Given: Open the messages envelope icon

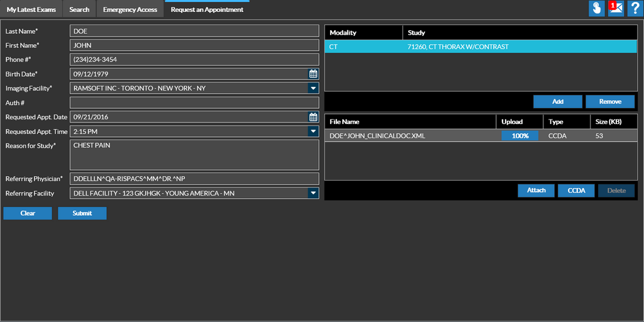Looking at the screenshot, I should tap(616, 9).
